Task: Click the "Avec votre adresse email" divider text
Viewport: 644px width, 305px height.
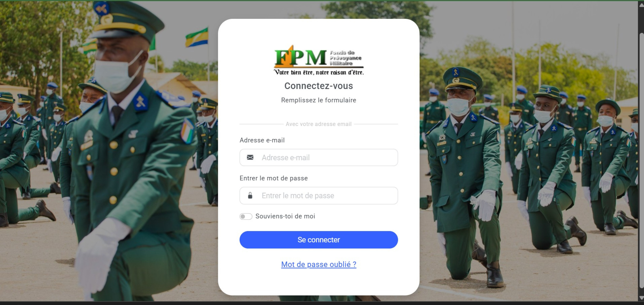Action: (319, 124)
